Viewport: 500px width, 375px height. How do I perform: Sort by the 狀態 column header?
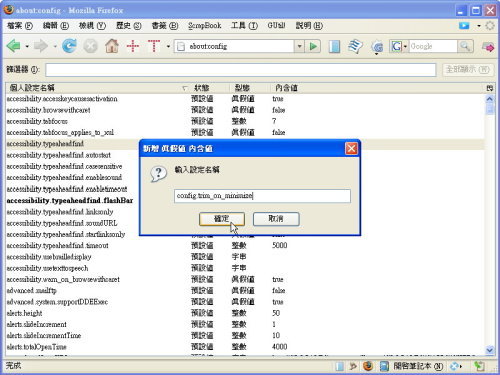[210, 88]
